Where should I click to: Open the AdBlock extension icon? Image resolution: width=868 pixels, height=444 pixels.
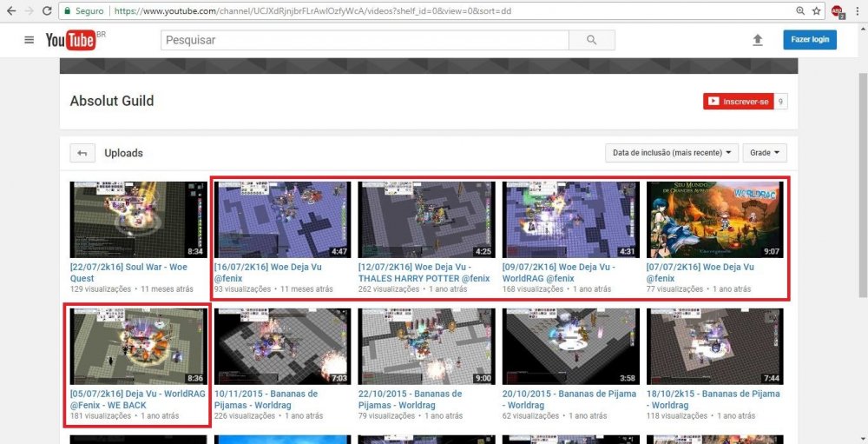click(x=837, y=11)
